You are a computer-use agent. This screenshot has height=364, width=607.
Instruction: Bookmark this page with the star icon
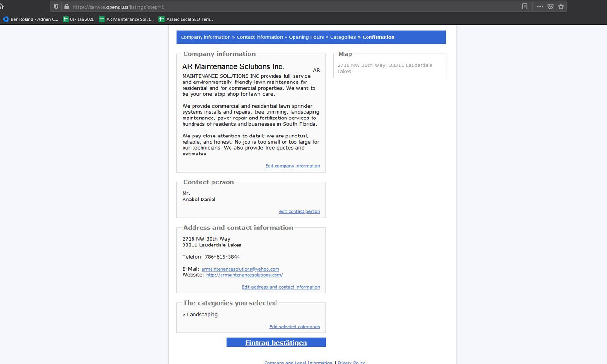(561, 7)
